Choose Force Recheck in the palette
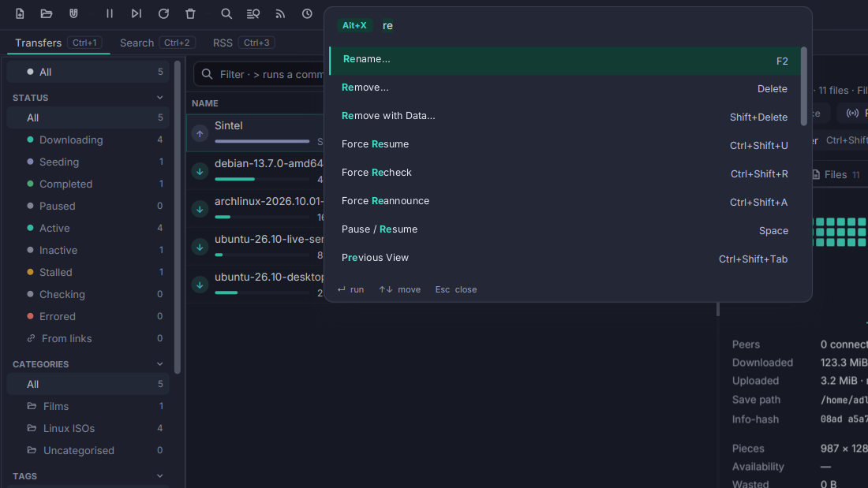 [x=565, y=173]
